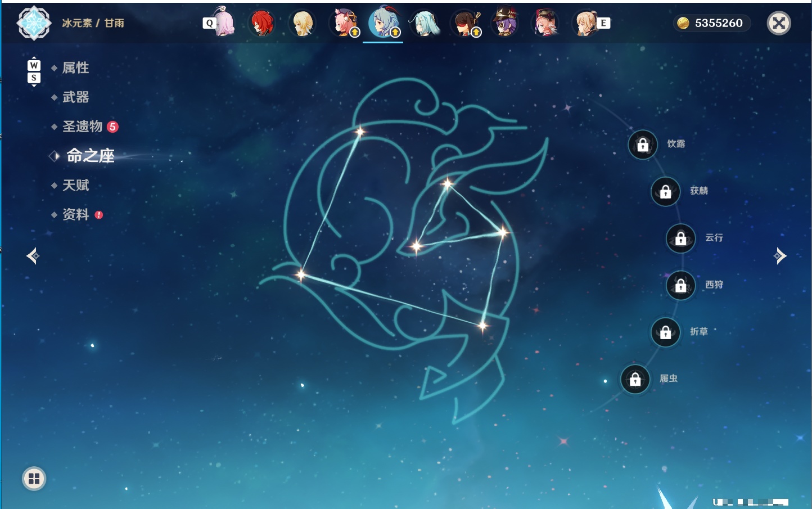812x509 pixels.
Task: Click the Cryo element snowflake emblem
Action: (34, 23)
